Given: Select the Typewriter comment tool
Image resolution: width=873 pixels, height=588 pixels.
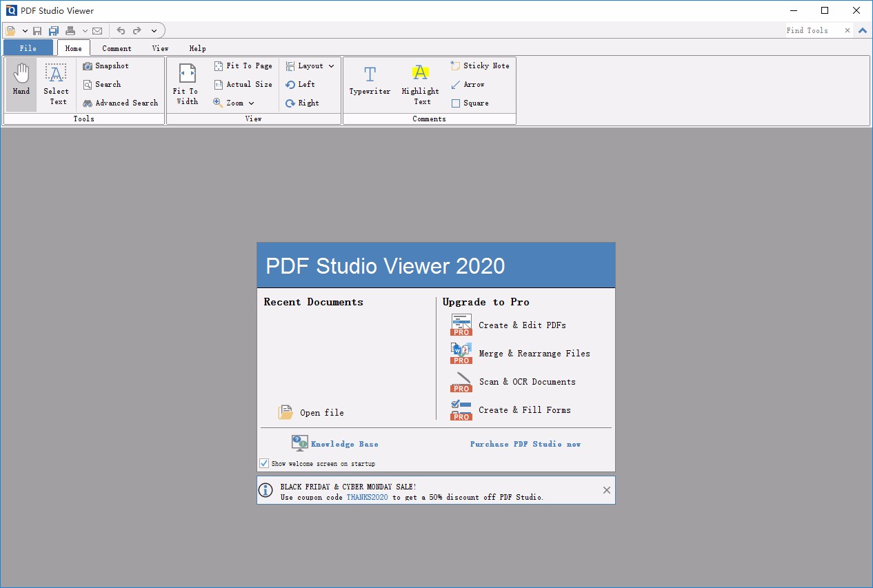Looking at the screenshot, I should tap(370, 83).
